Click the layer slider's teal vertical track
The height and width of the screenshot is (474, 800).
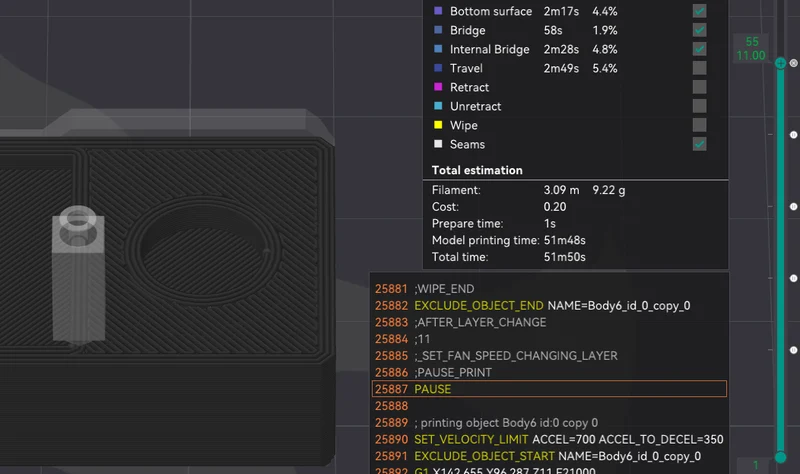point(780,260)
